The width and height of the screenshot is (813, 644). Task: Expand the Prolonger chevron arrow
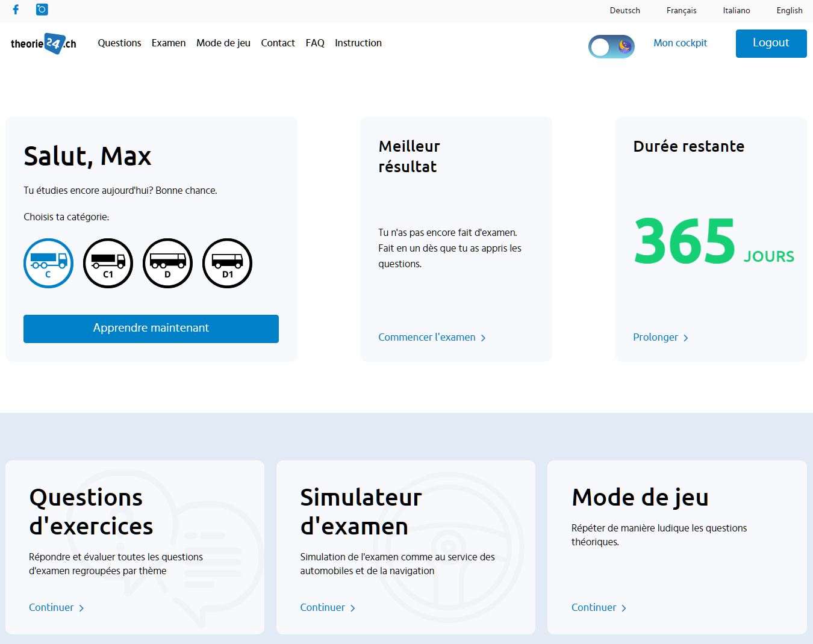[x=686, y=338]
